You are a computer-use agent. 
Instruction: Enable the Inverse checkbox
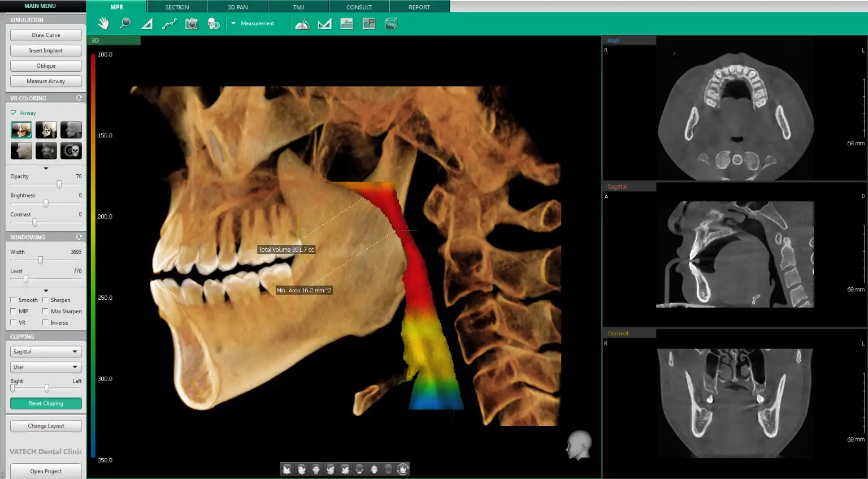coord(46,323)
